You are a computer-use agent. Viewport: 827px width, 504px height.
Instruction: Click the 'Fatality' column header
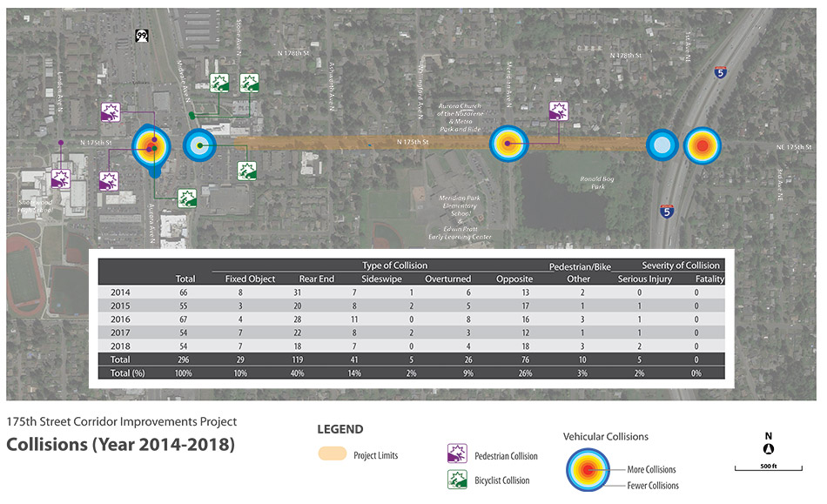click(x=709, y=279)
